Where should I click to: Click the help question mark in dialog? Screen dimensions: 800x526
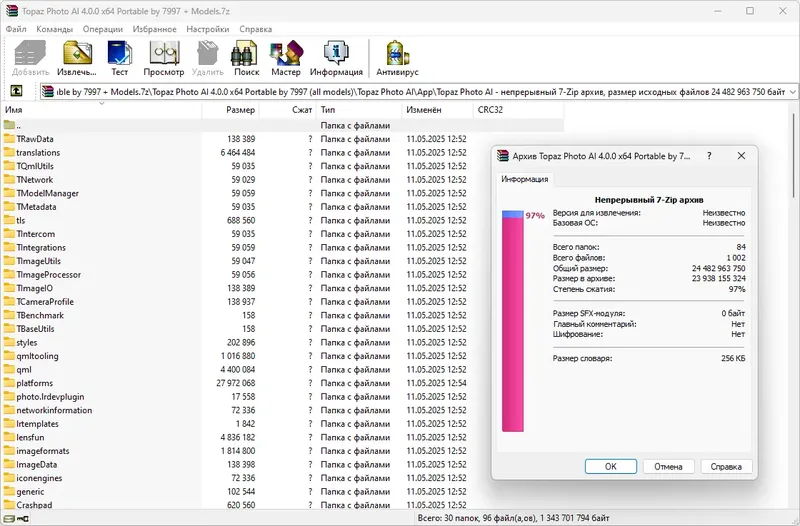pos(709,156)
